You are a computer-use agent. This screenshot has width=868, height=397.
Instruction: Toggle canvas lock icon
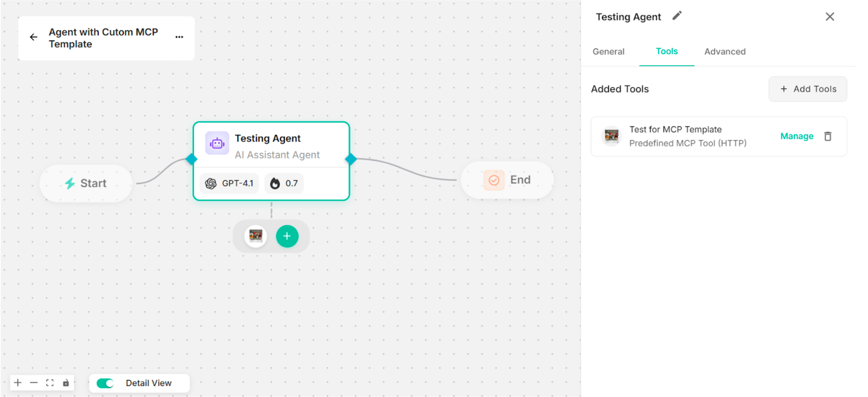click(66, 383)
